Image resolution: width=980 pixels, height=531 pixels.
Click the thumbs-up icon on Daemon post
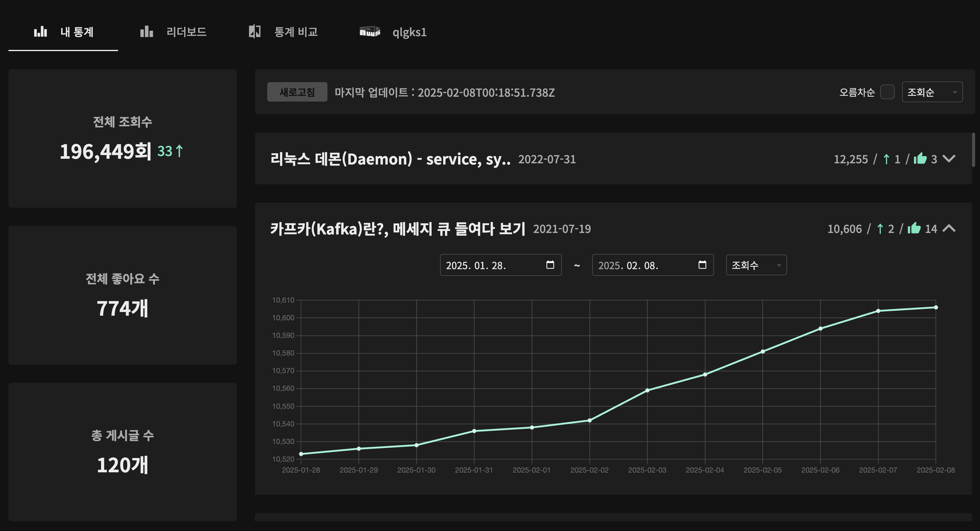pyautogui.click(x=920, y=158)
